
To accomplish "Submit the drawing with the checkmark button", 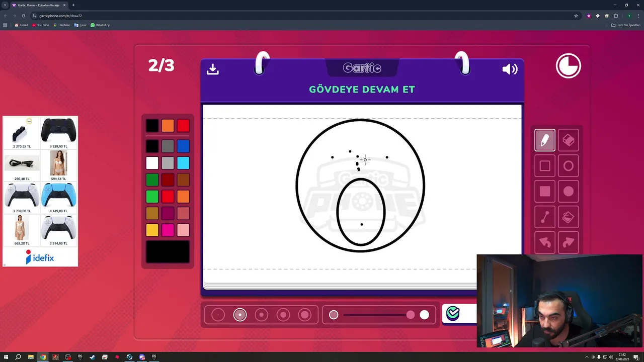I will tap(453, 314).
